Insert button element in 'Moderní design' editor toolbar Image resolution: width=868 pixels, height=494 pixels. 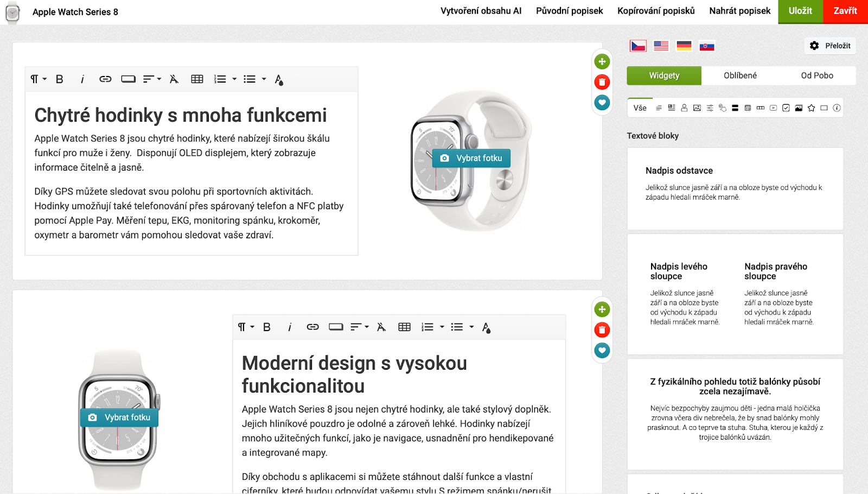click(x=336, y=327)
